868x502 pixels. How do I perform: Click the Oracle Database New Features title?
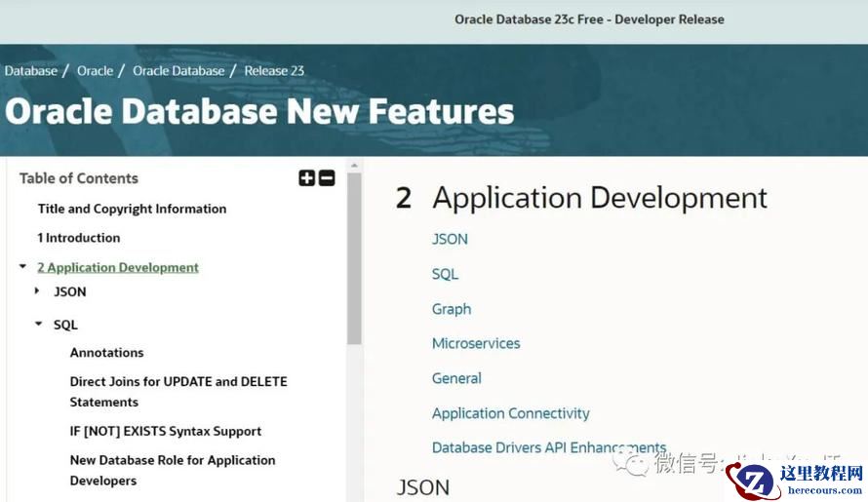coord(259,111)
